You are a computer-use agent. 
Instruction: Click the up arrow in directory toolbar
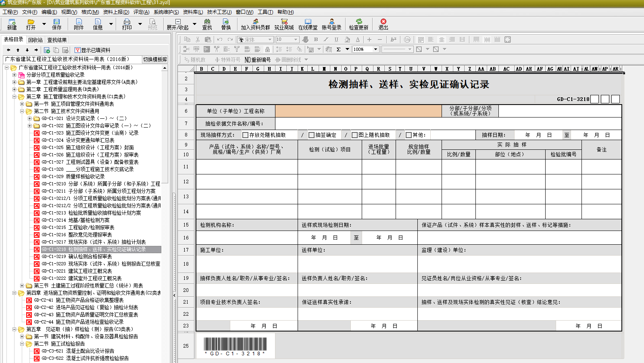click(18, 50)
